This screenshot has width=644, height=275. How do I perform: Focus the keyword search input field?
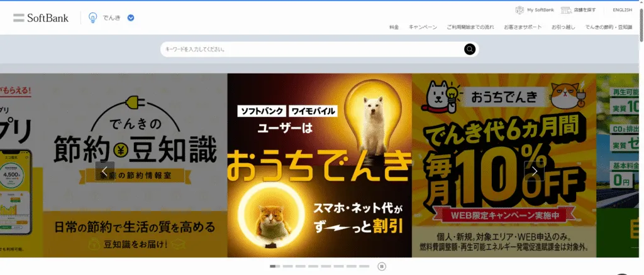click(x=312, y=49)
